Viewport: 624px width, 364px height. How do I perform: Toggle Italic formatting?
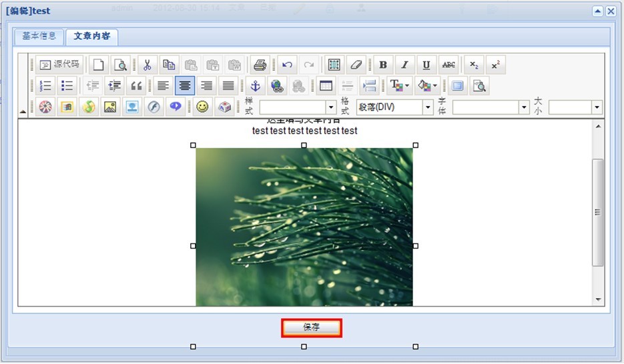click(404, 65)
